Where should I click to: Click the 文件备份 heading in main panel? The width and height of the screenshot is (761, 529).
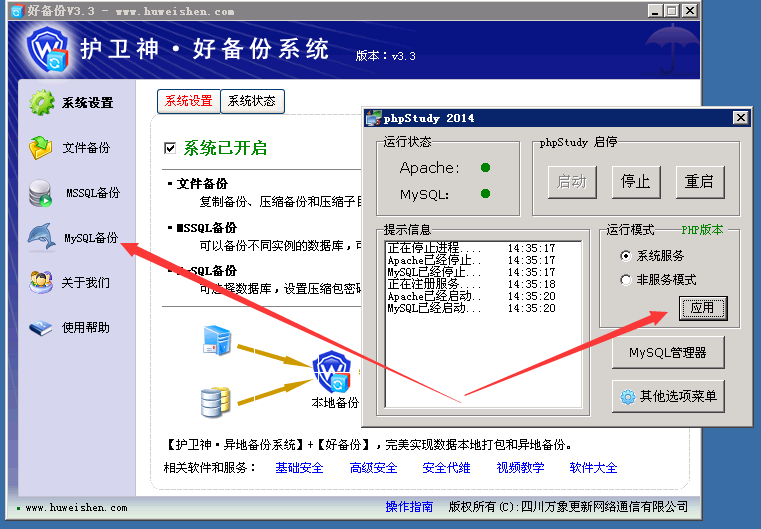tap(202, 184)
